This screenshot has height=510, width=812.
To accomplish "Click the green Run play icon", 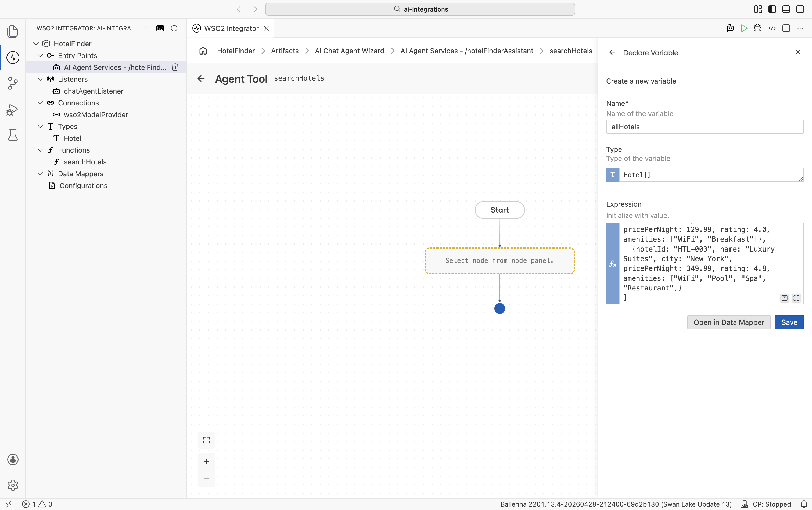I will (744, 28).
